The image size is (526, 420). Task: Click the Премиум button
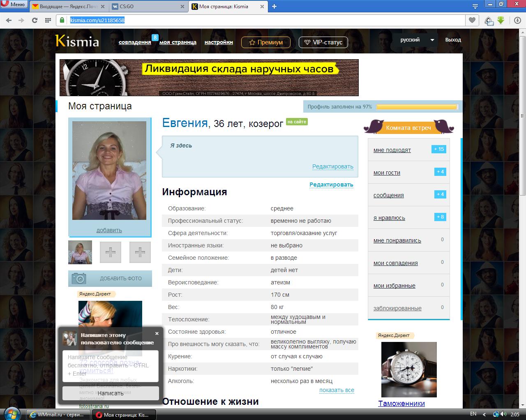coord(266,42)
